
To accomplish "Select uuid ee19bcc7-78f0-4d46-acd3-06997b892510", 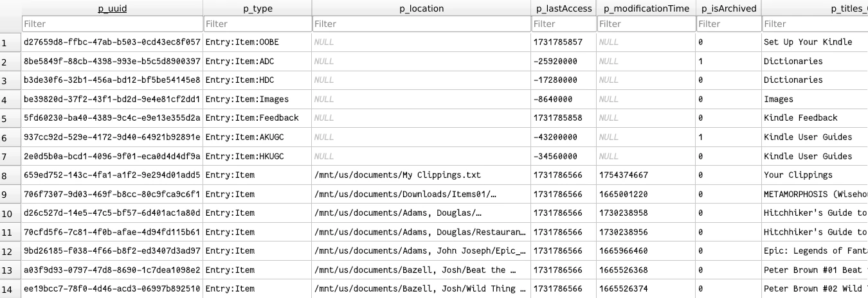I will pyautogui.click(x=113, y=289).
